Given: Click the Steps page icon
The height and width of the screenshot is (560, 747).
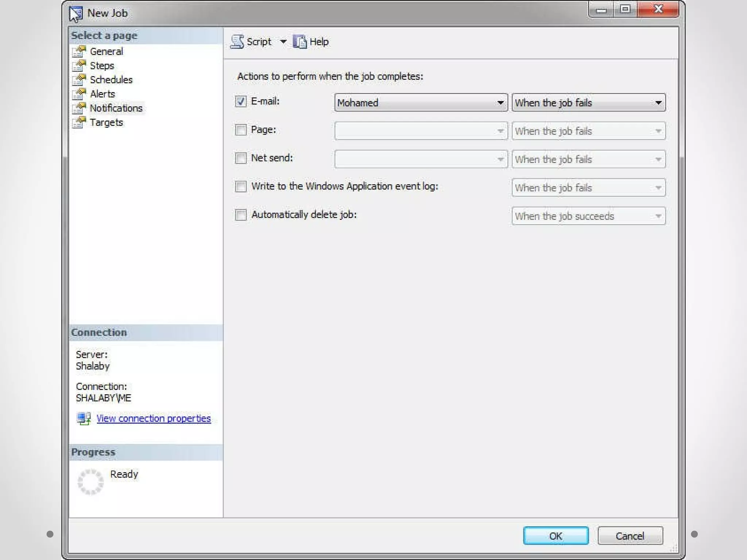Looking at the screenshot, I should (79, 66).
